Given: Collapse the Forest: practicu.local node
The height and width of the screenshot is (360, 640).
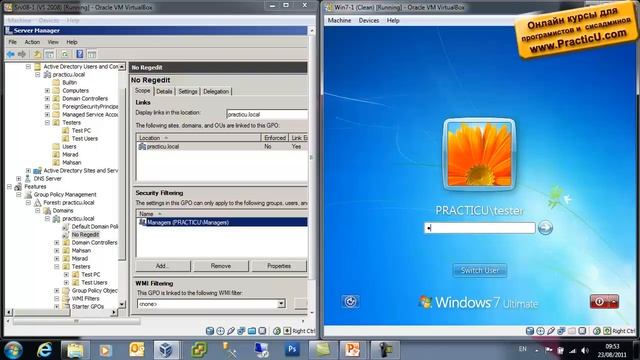Looking at the screenshot, I should point(28,202).
